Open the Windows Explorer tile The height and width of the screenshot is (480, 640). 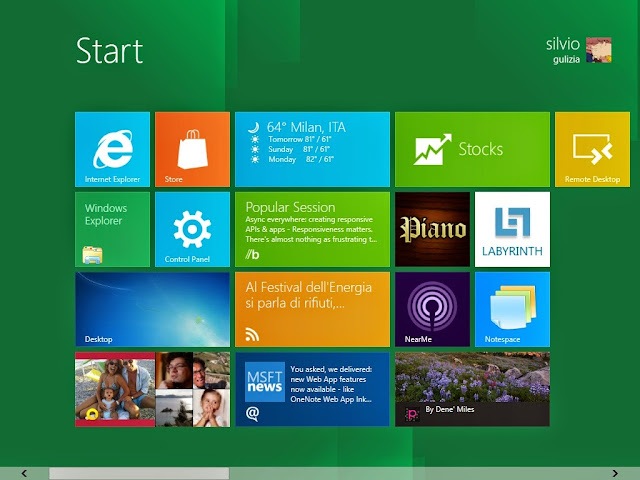[112, 229]
